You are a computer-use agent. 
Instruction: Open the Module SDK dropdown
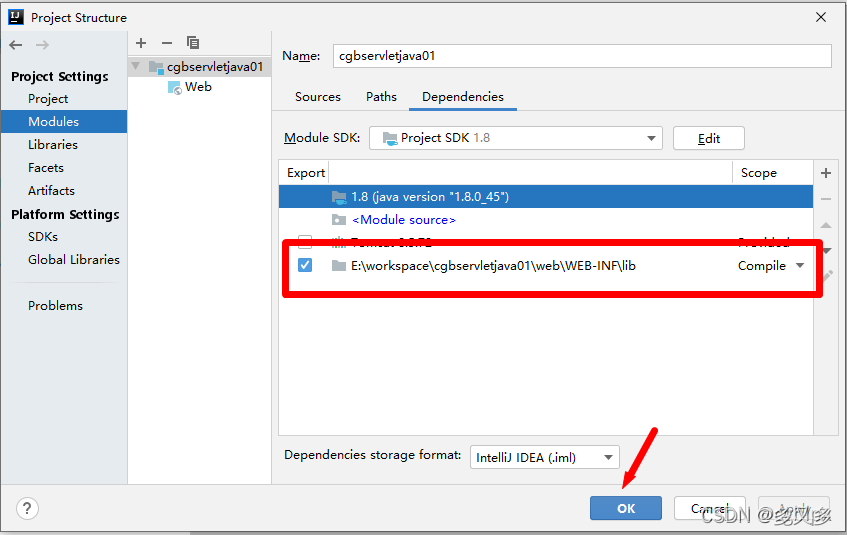(x=516, y=138)
